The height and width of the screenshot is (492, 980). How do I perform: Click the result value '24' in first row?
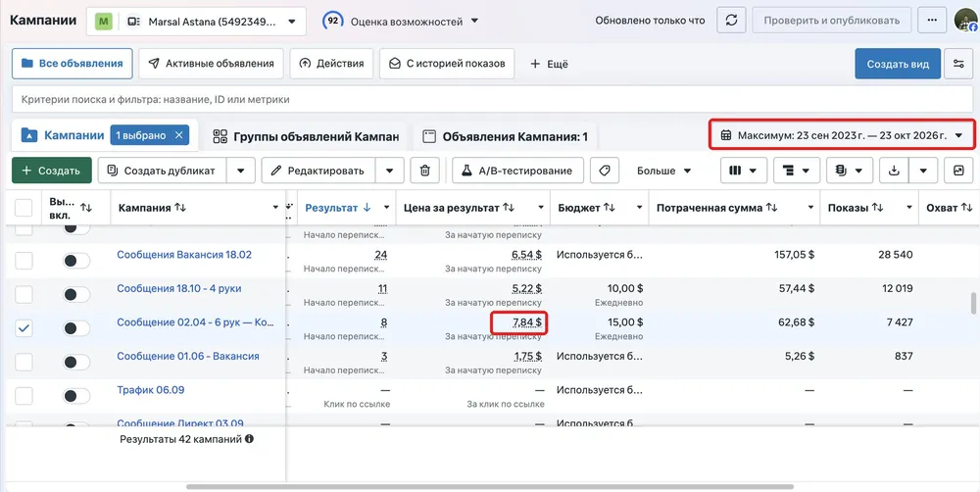pyautogui.click(x=380, y=255)
